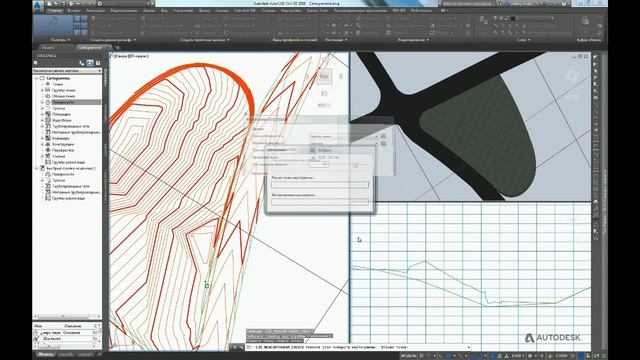Viewport: 640px width, 360px height.
Task: Open the AutoCAD application menu logo
Action: (38, 5)
